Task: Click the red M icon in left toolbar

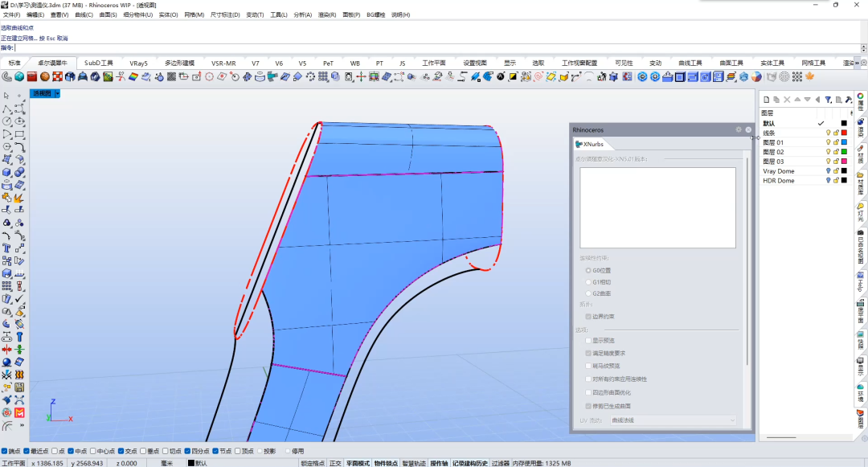Action: (x=19, y=413)
